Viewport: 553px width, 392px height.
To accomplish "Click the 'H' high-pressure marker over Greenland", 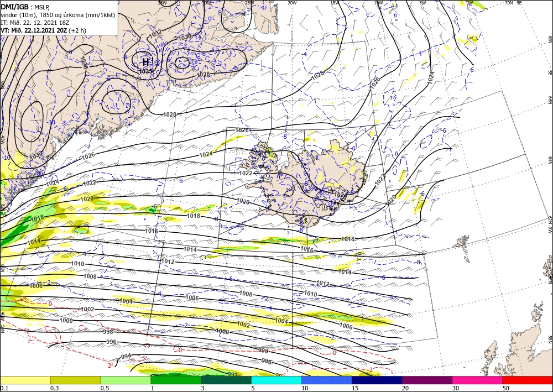I will coord(145,62).
